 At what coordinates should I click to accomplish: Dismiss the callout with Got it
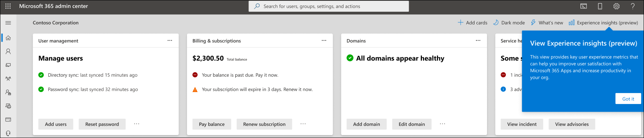(x=628, y=99)
